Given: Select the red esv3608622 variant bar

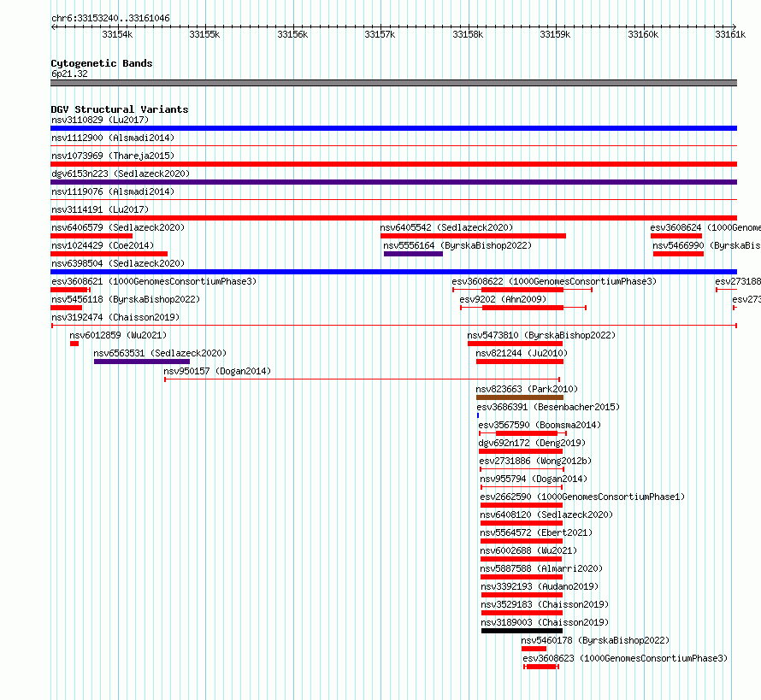Looking at the screenshot, I should tap(522, 290).
